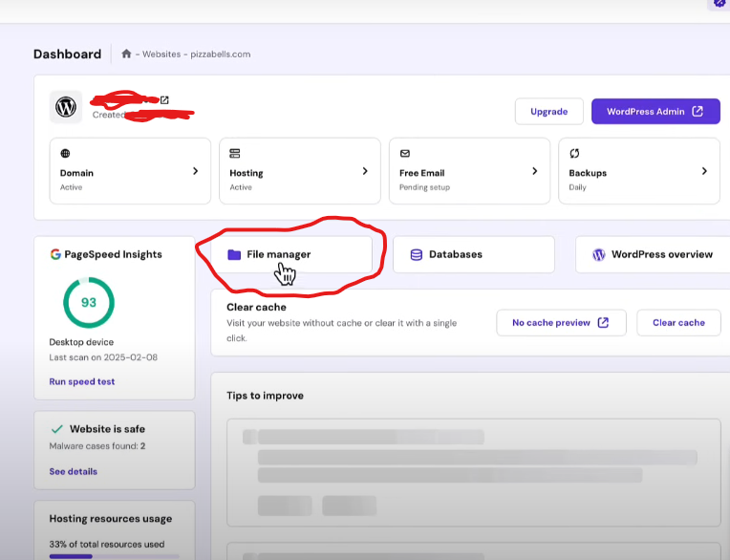Click the Databases stack icon
This screenshot has height=560, width=730.
416,255
